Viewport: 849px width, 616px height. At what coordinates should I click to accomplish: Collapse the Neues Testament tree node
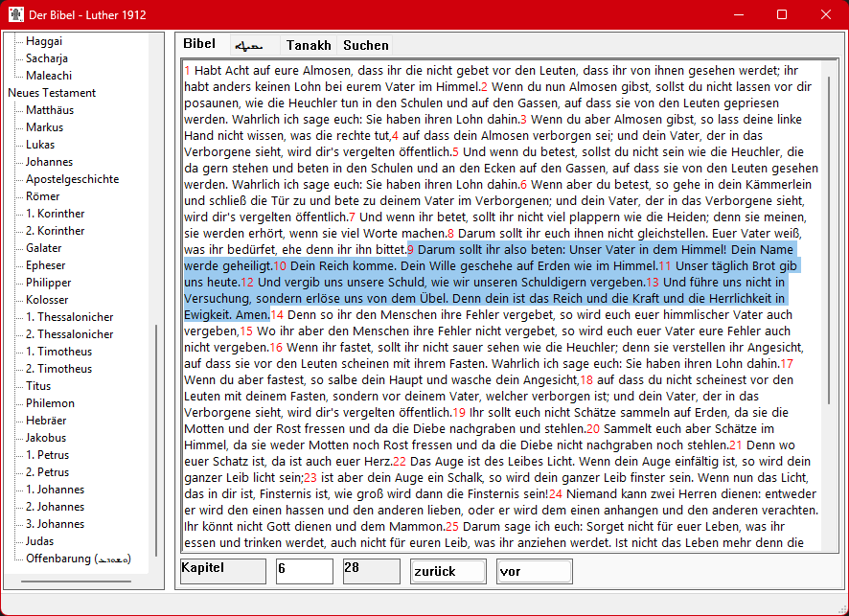coord(52,93)
